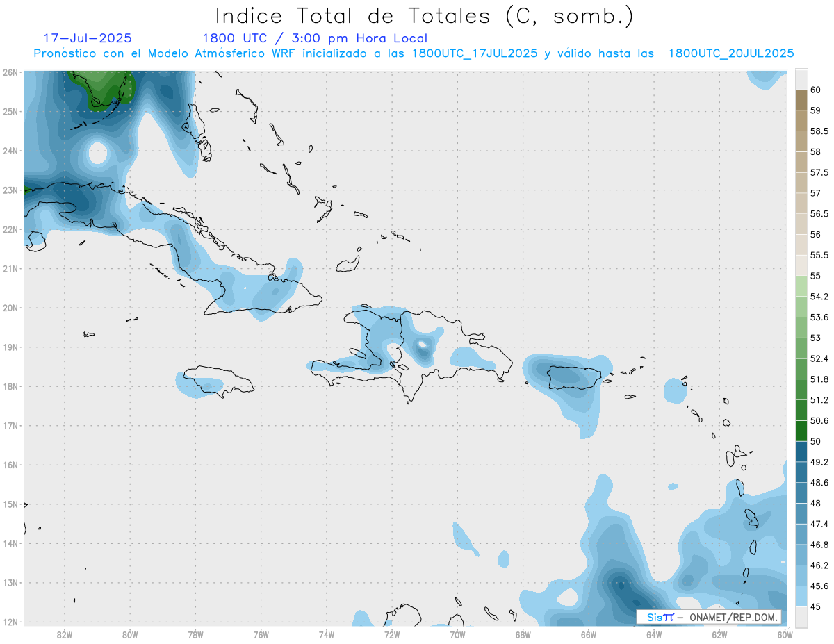
Task: Click the colorbar label "51.2"
Action: click(x=819, y=400)
